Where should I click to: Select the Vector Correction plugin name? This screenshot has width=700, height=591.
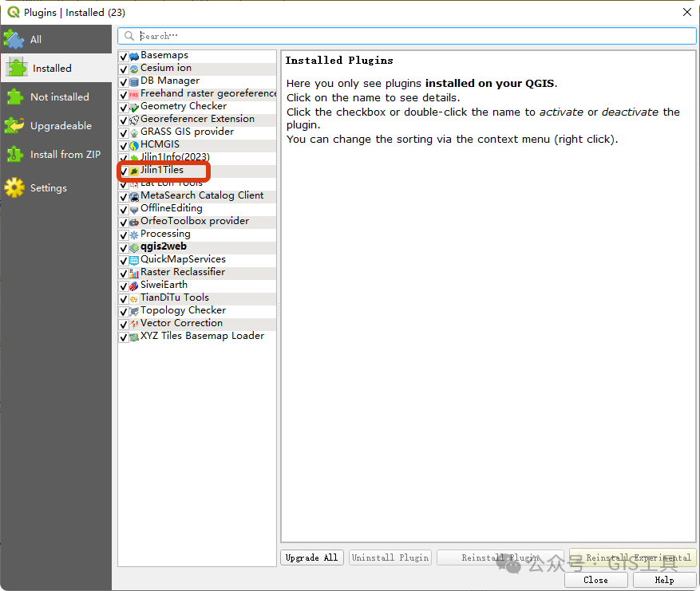181,323
